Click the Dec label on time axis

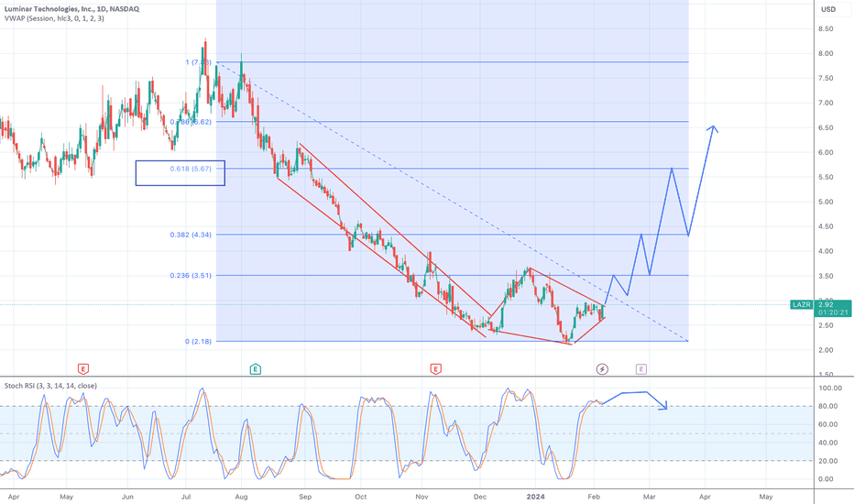click(x=480, y=497)
